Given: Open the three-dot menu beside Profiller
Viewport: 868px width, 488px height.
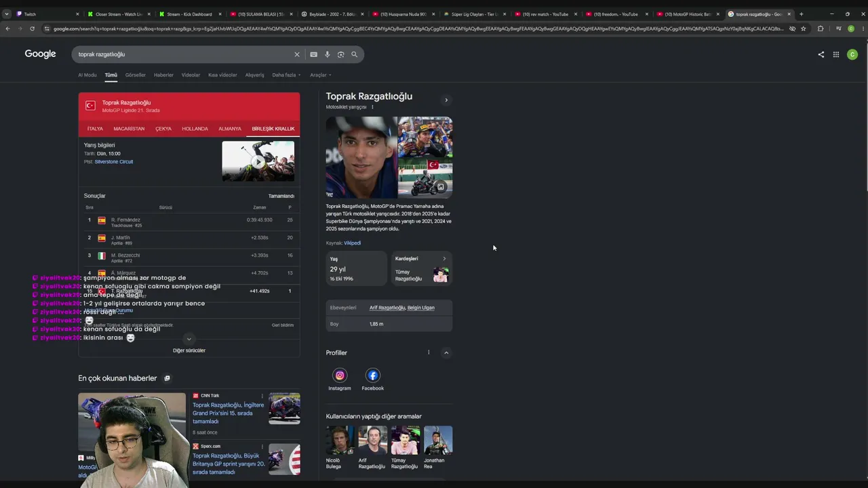Looking at the screenshot, I should [429, 352].
